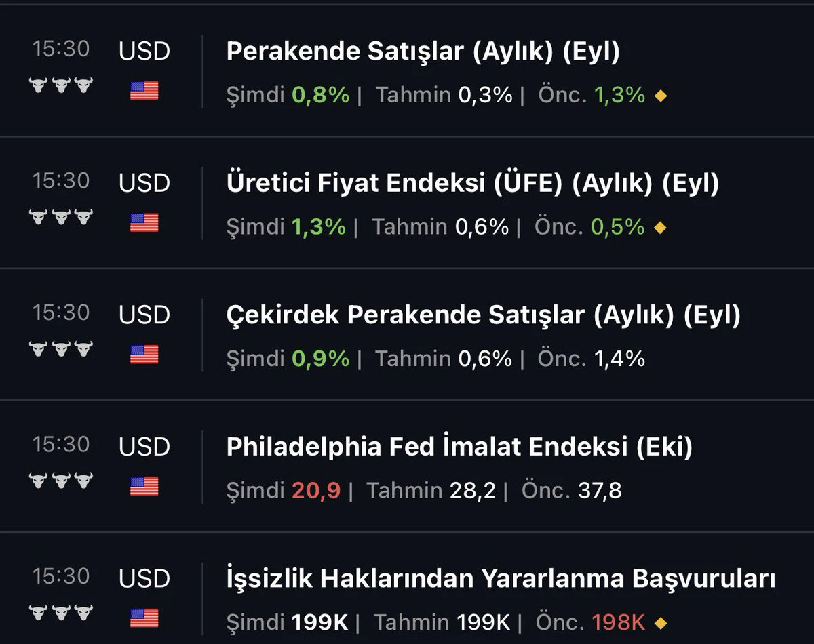Click the Tahmin 28,2 forecast value
The width and height of the screenshot is (814, 644).
tap(431, 490)
